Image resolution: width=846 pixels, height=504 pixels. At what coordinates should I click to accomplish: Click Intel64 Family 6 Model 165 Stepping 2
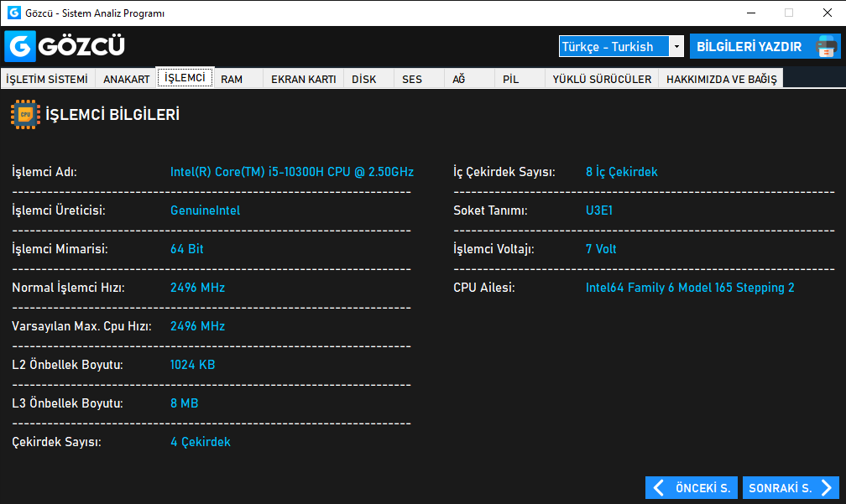[x=690, y=288]
